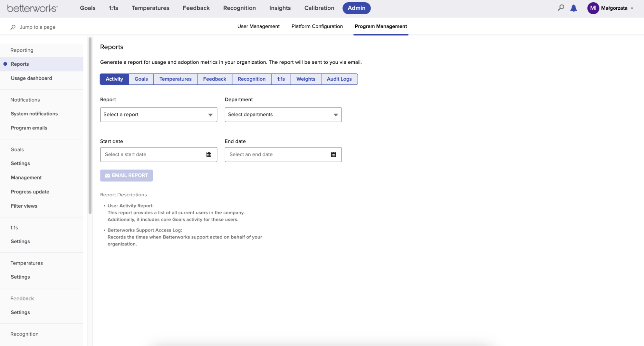Switch to the Recognition report tab
Image resolution: width=644 pixels, height=346 pixels.
(252, 79)
